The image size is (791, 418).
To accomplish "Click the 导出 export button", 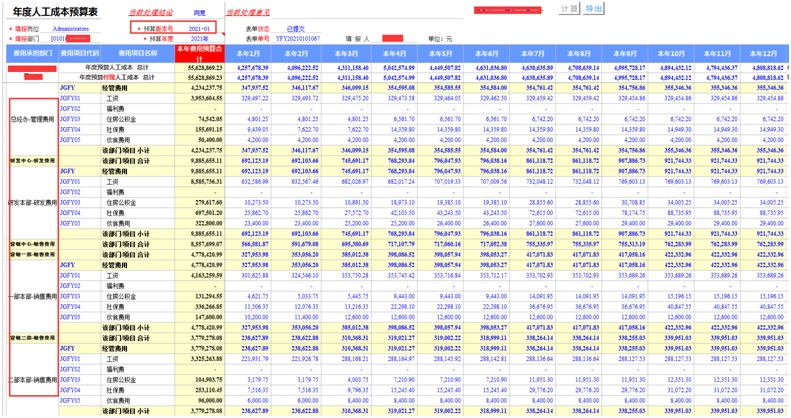I will (x=594, y=9).
